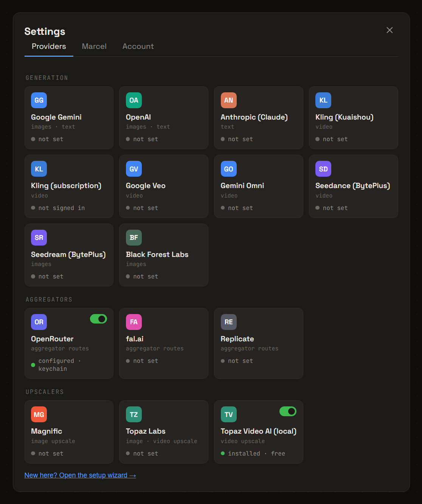Image resolution: width=422 pixels, height=504 pixels.
Task: Click the Kling (subscription) KL icon
Action: (x=39, y=169)
